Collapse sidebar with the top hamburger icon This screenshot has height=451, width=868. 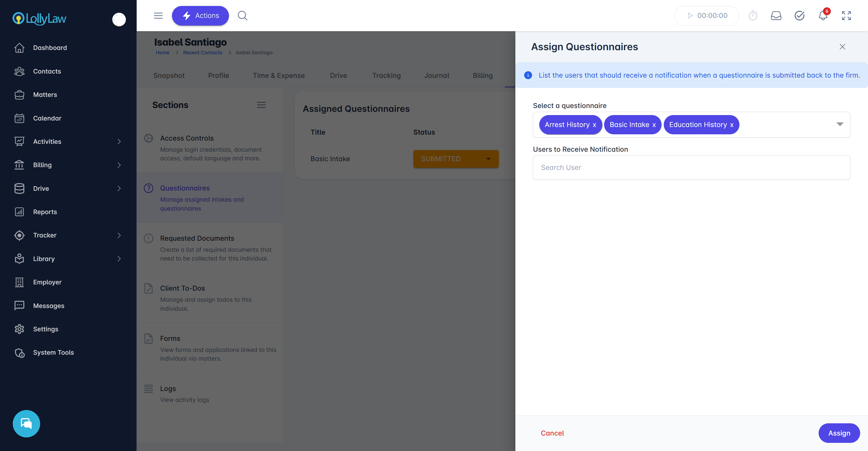[x=158, y=16]
